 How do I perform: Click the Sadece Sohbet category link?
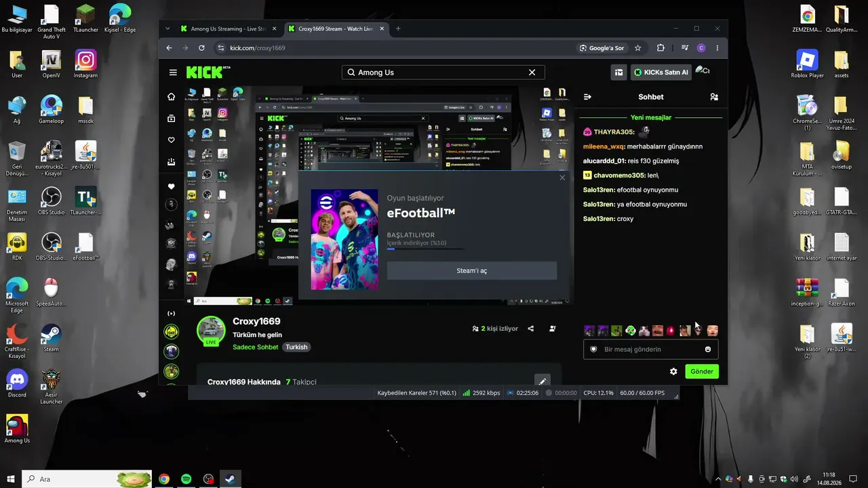coord(256,347)
